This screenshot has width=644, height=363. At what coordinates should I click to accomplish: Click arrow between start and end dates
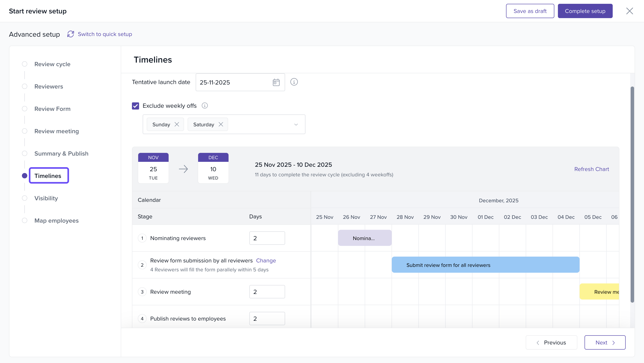[x=183, y=169]
